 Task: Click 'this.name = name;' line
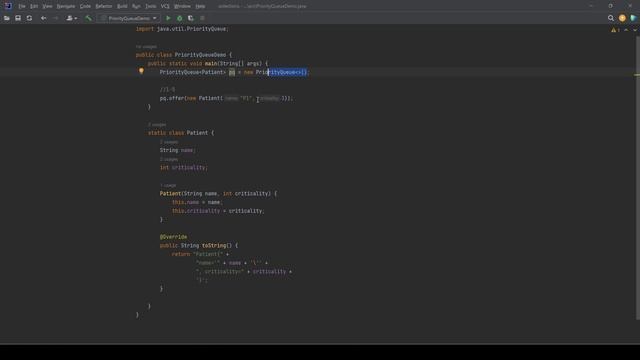tap(197, 202)
